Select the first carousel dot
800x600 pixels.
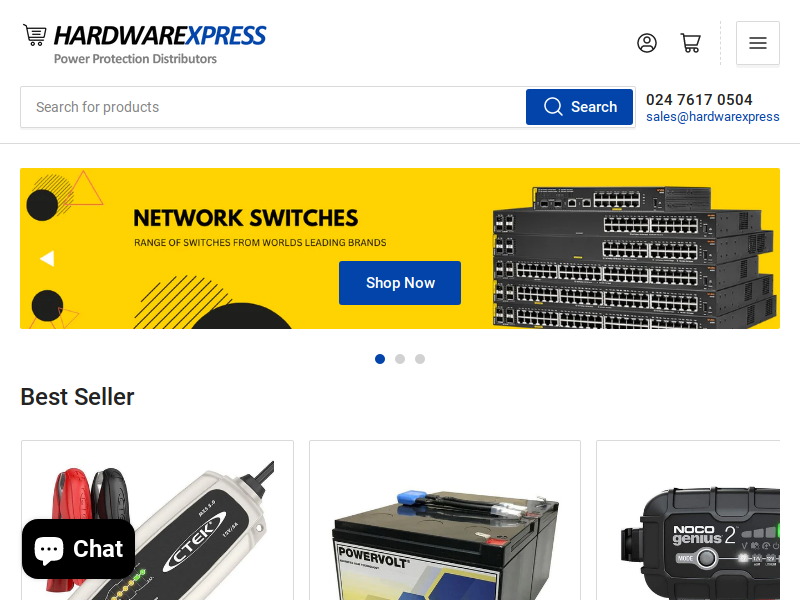380,359
